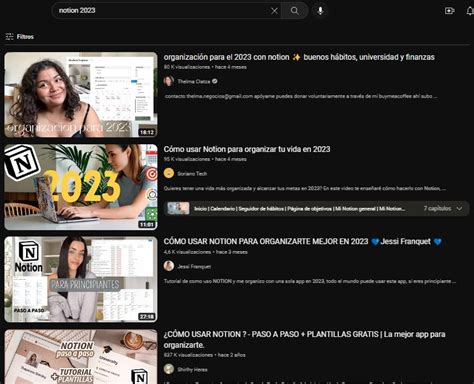474x384 pixels.
Task: Open the Filtros filter options
Action: 20,37
